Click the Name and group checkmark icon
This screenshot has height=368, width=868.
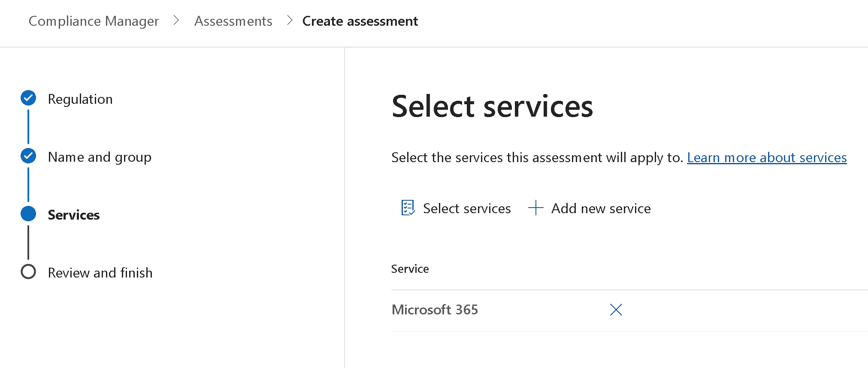pyautogui.click(x=28, y=156)
